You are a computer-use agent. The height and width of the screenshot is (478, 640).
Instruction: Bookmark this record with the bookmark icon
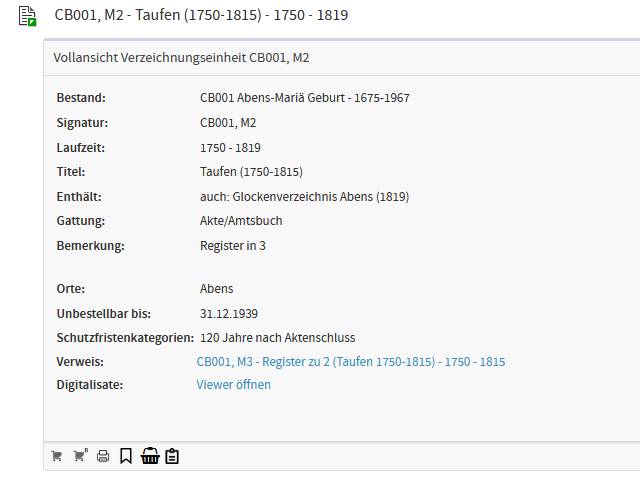pos(126,457)
